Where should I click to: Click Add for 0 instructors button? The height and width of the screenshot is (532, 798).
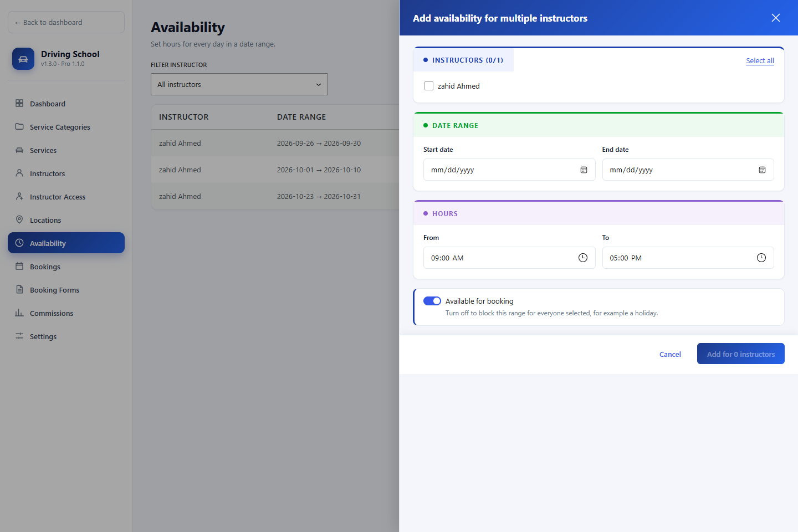pos(741,354)
